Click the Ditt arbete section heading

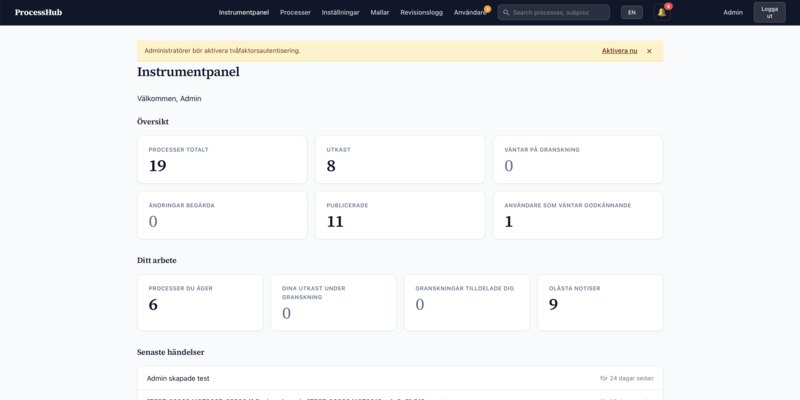coord(157,260)
